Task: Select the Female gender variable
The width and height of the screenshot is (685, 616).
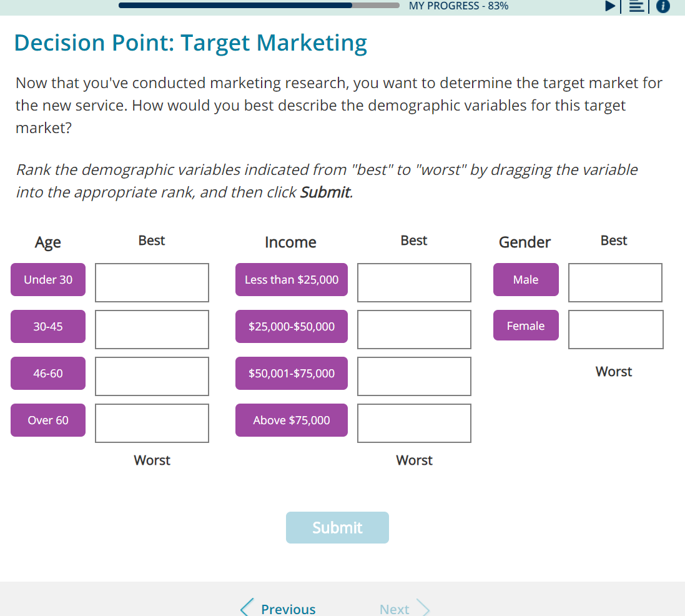Action: point(526,325)
